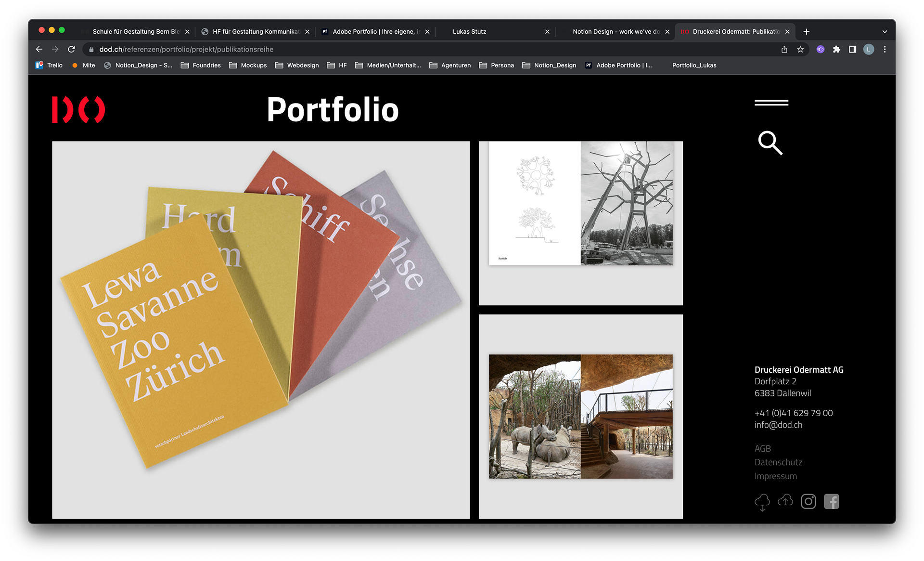This screenshot has width=924, height=561.
Task: Switch to Schule für Gestaltung Bern tab
Action: click(136, 32)
